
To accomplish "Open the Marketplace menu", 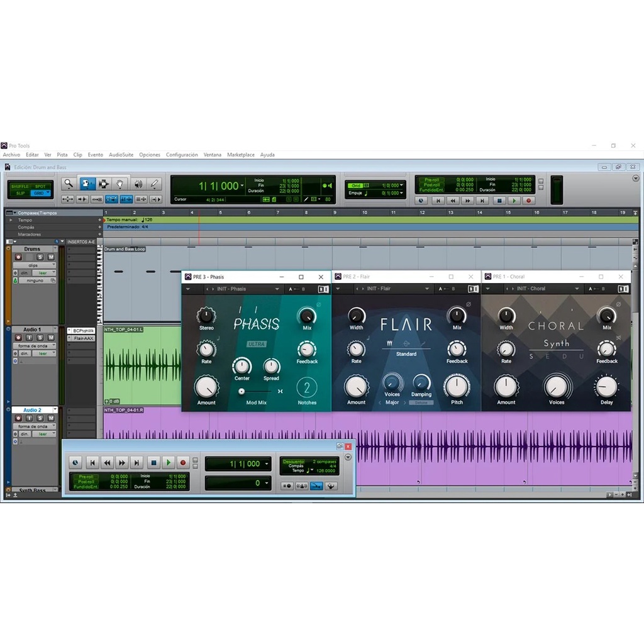I will [241, 155].
